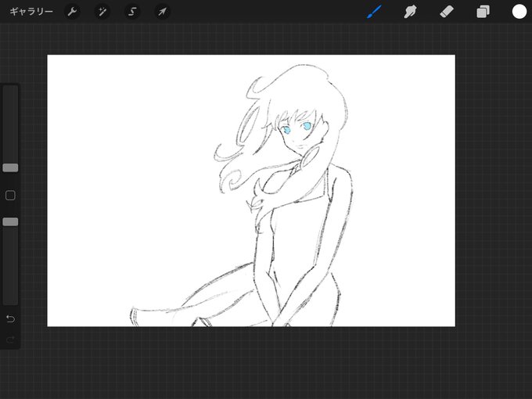Undo the last stroke with the arrow
The image size is (532, 399).
10,318
